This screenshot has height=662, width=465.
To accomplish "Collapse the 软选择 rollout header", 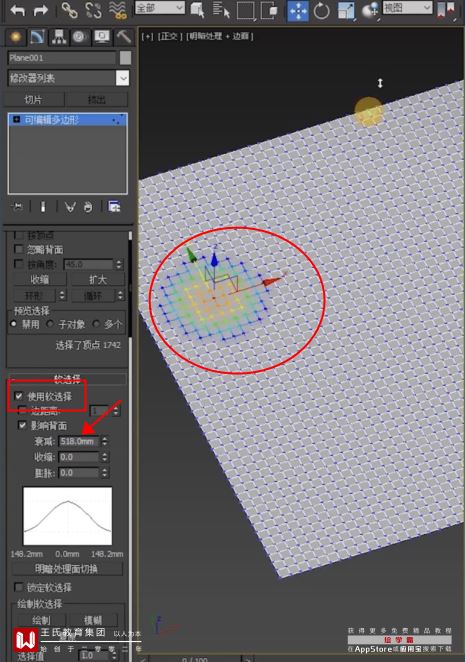I will [67, 379].
